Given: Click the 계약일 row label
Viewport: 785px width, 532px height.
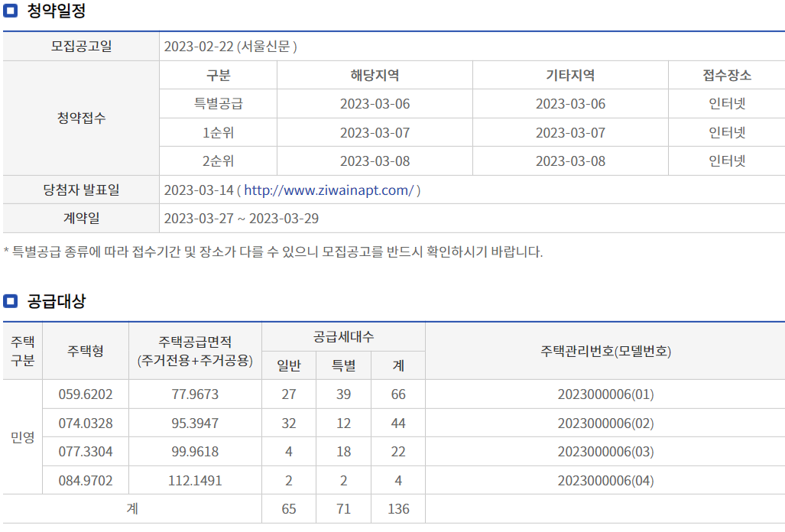Looking at the screenshot, I should pyautogui.click(x=81, y=218).
